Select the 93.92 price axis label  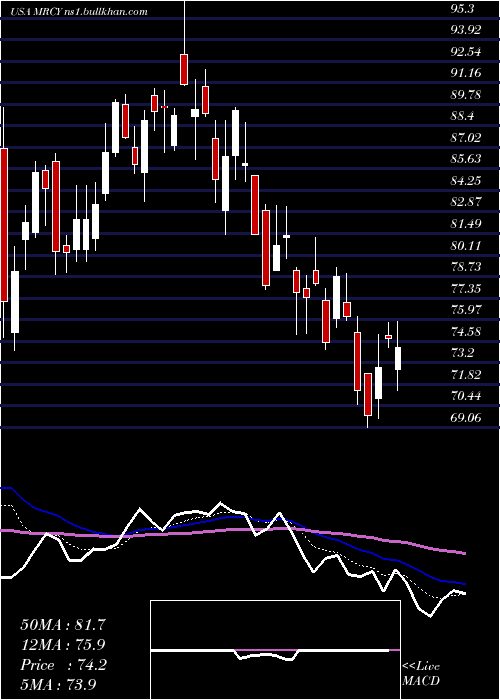(x=466, y=30)
